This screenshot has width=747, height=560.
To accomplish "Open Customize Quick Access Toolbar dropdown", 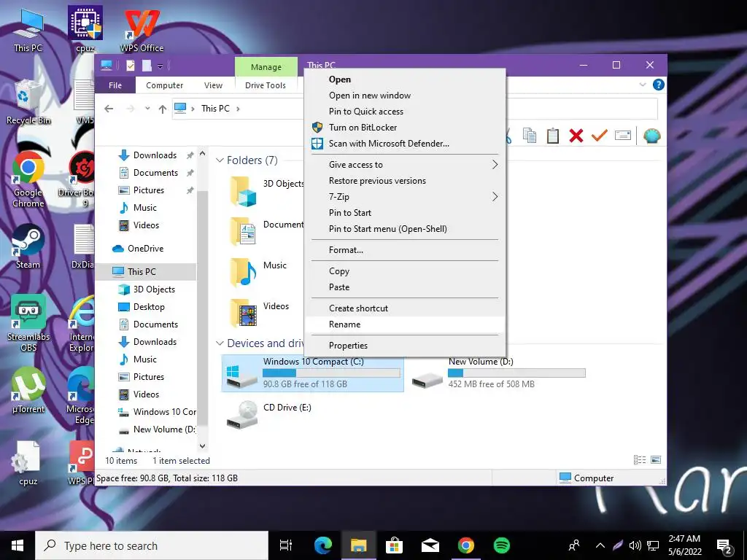I will pyautogui.click(x=160, y=66).
